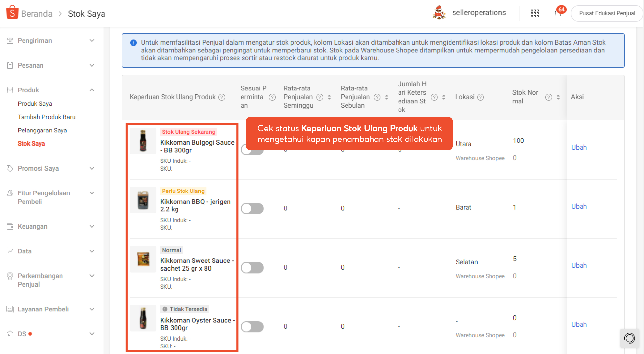The image size is (644, 354).
Task: Expand the DS menu chevron
Action: tap(92, 334)
